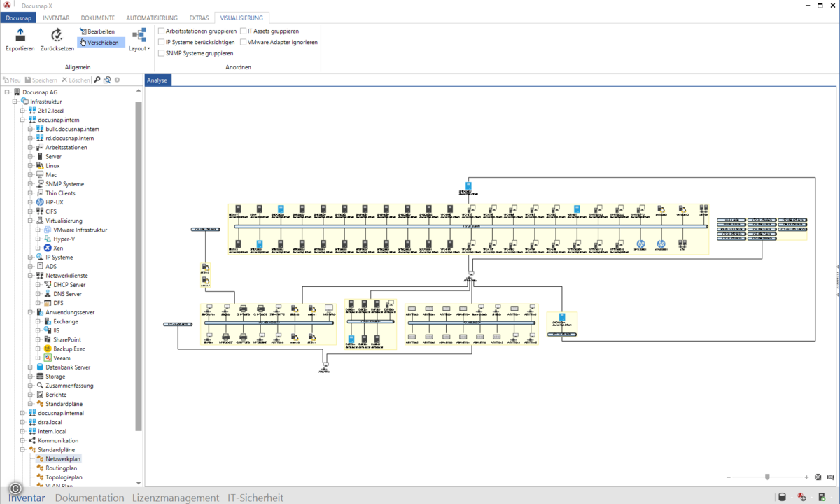
Task: Select the Netzwerkplan entry
Action: point(59,458)
